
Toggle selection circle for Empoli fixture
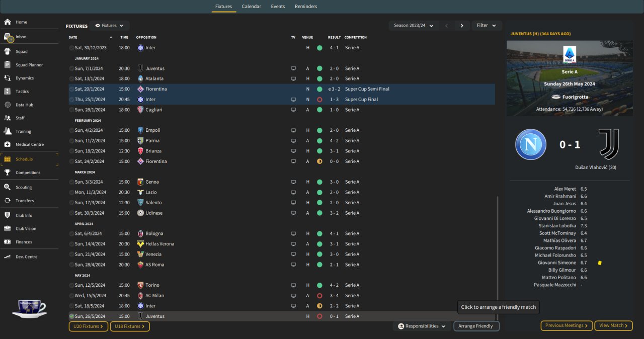point(71,130)
